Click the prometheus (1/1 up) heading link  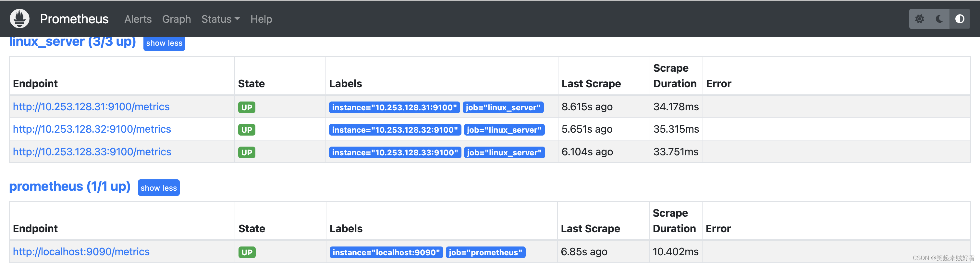tap(70, 186)
